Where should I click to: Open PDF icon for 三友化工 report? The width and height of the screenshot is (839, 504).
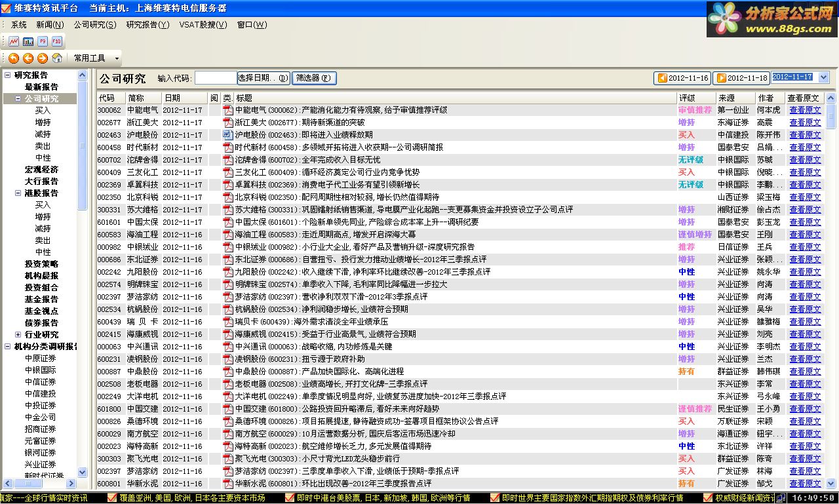tap(228, 172)
